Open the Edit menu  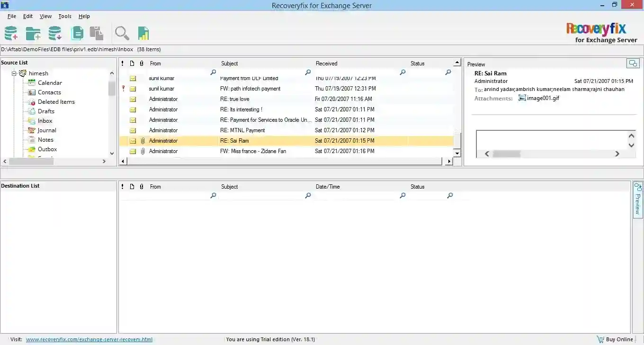(x=28, y=16)
